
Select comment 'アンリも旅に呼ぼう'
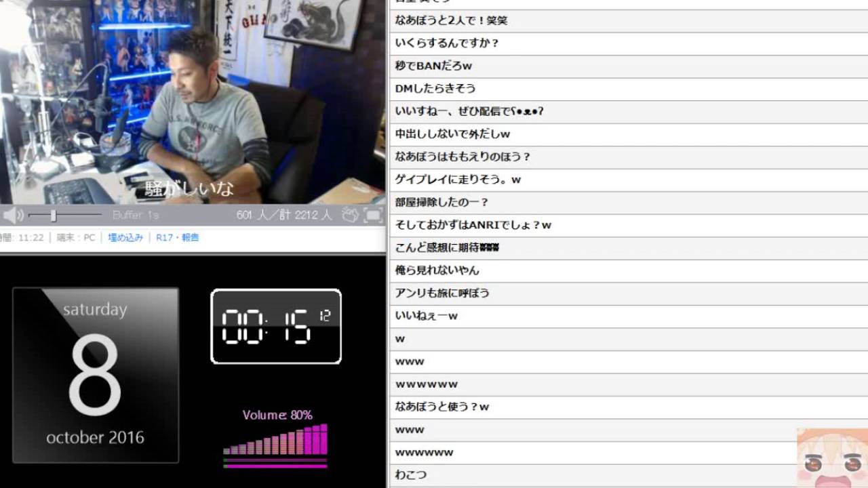442,293
